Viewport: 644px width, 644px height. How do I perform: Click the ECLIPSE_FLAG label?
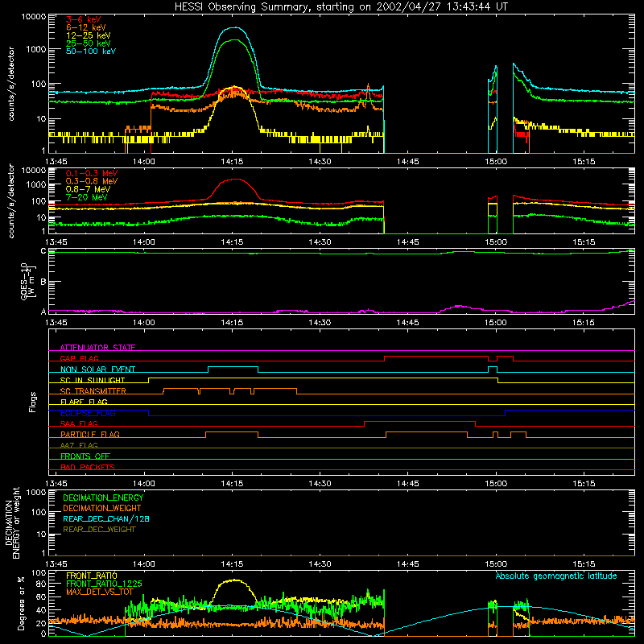(88, 413)
